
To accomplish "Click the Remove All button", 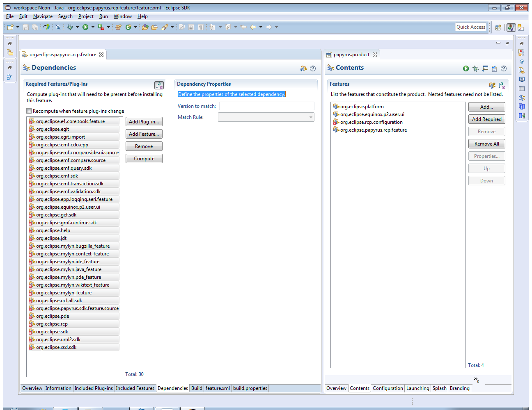I will 486,144.
